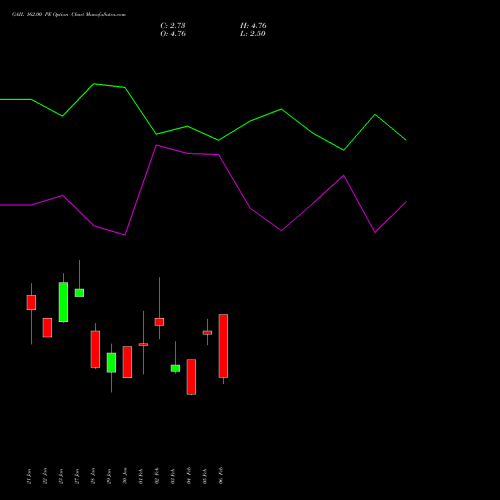This screenshot has width=500, height=500.
Task: Select the 22 Jan date label
Action: coord(45,476)
